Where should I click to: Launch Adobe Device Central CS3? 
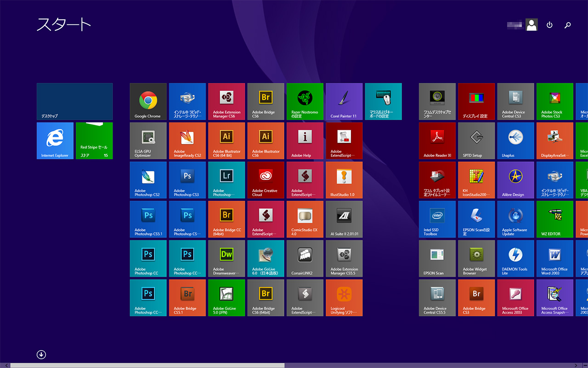[516, 102]
